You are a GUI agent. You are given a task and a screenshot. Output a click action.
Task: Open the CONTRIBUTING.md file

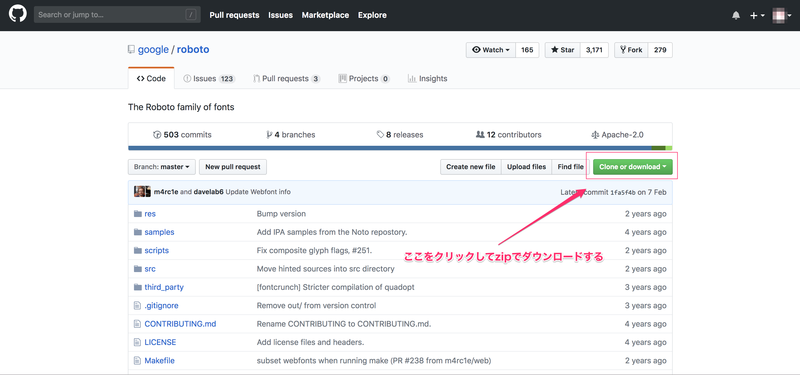click(x=180, y=324)
